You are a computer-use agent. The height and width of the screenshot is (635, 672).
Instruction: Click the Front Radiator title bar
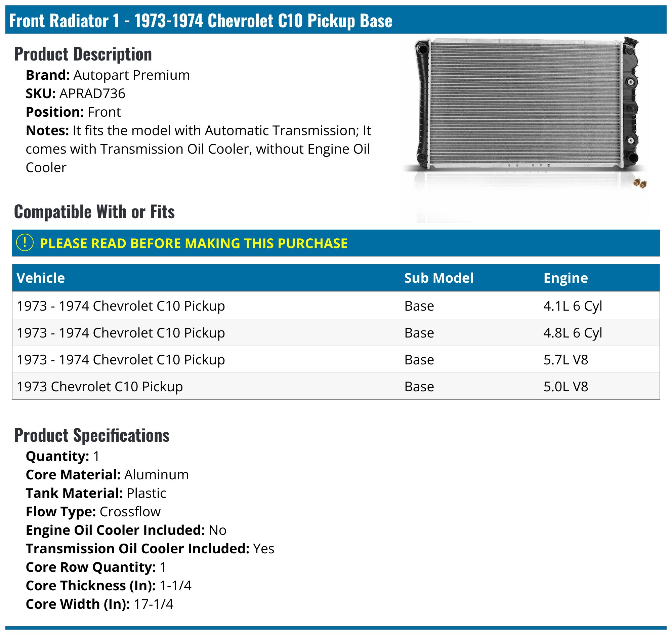tap(336, 20)
